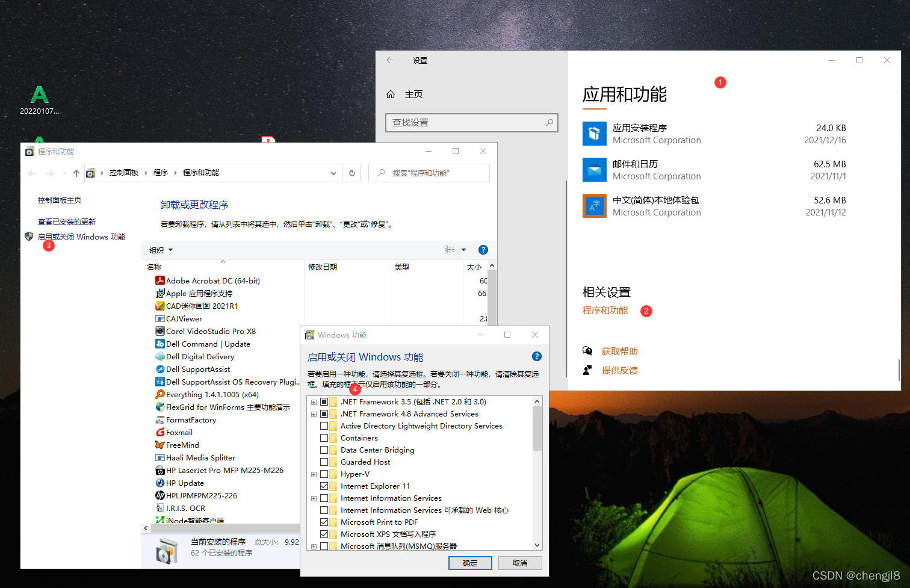Enable Data Center Bridging checkbox
The image size is (910, 588).
[324, 450]
